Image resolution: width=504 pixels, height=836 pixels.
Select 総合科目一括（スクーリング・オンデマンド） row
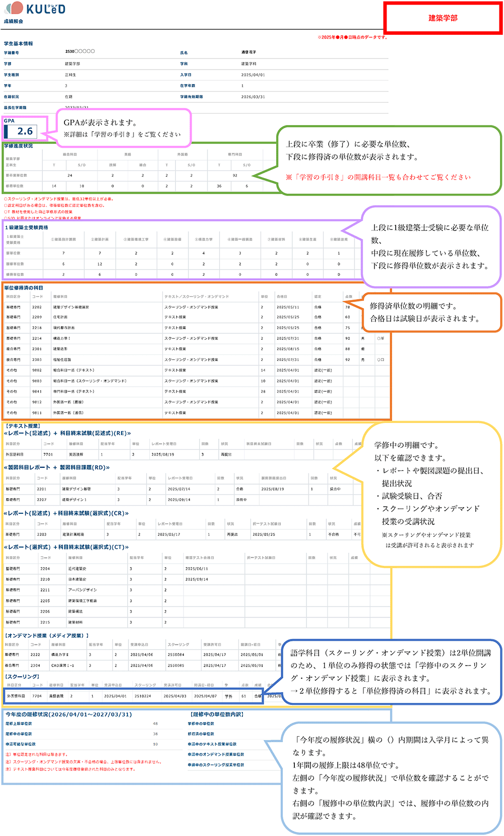click(x=197, y=381)
